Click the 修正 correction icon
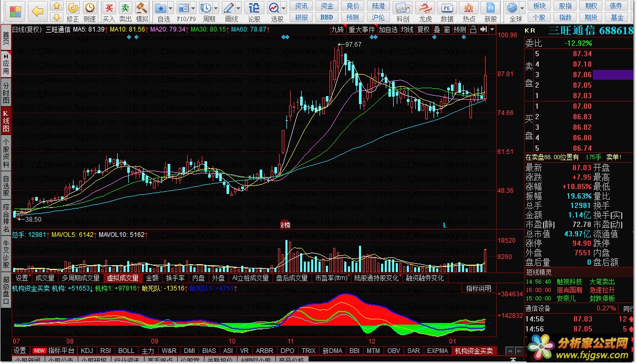 73,7
